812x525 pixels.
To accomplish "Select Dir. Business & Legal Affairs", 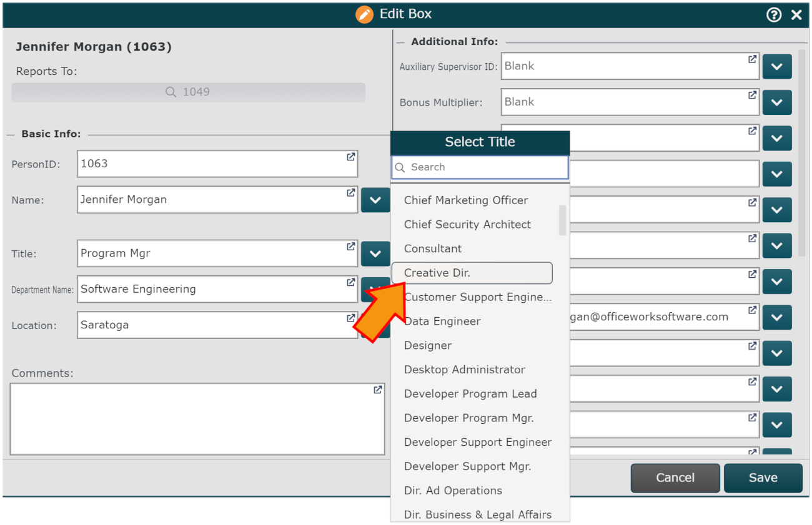I will tap(478, 515).
